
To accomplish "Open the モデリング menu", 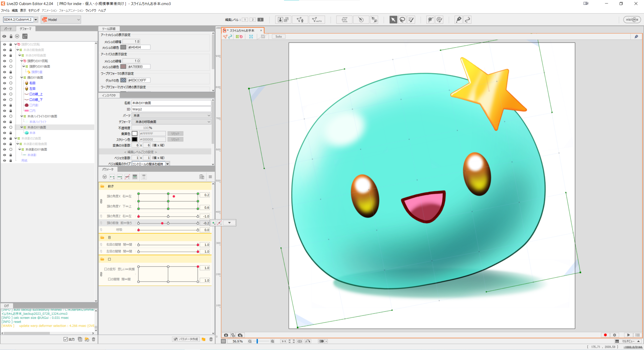I will pos(34,10).
